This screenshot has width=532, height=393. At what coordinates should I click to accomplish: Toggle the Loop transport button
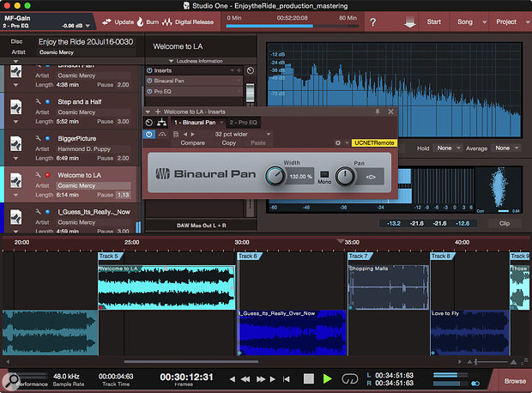[x=350, y=378]
